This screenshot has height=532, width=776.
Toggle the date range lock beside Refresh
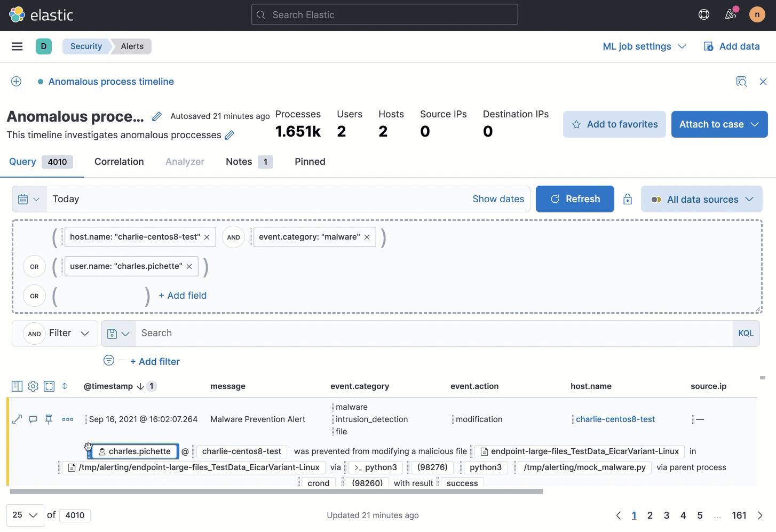tap(628, 198)
